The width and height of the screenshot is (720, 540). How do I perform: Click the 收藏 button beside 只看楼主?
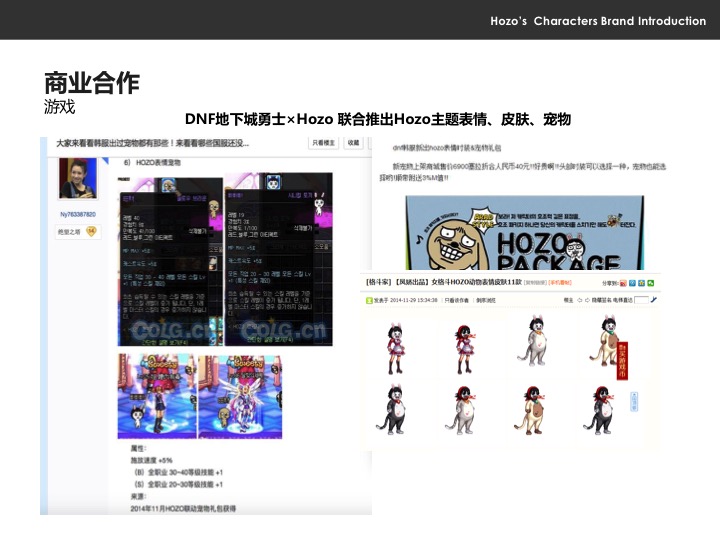point(353,143)
